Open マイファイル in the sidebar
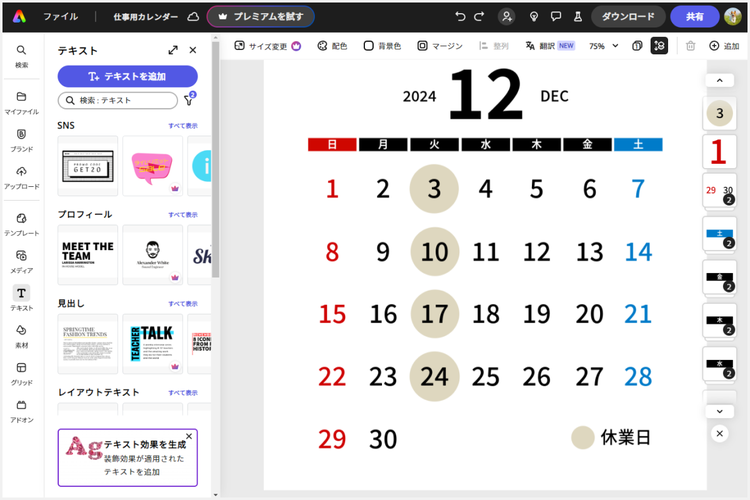 click(22, 103)
